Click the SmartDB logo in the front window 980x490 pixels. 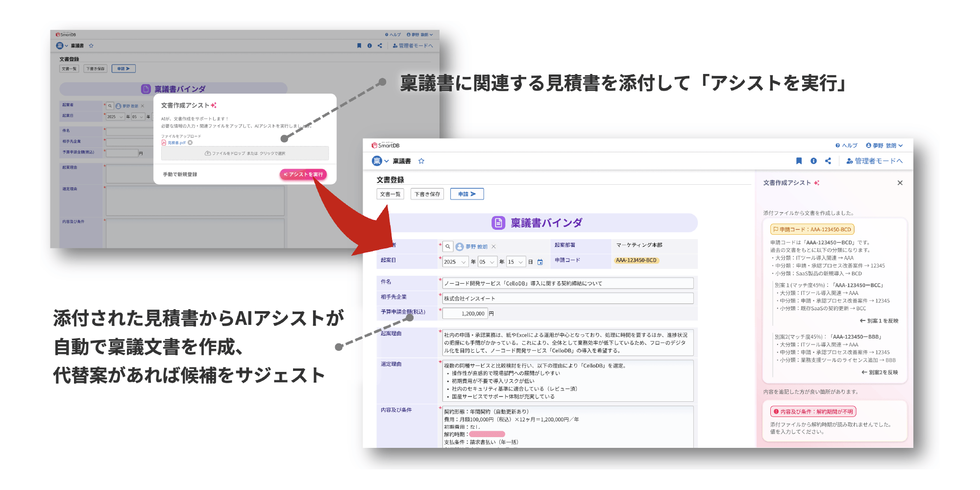coord(386,146)
